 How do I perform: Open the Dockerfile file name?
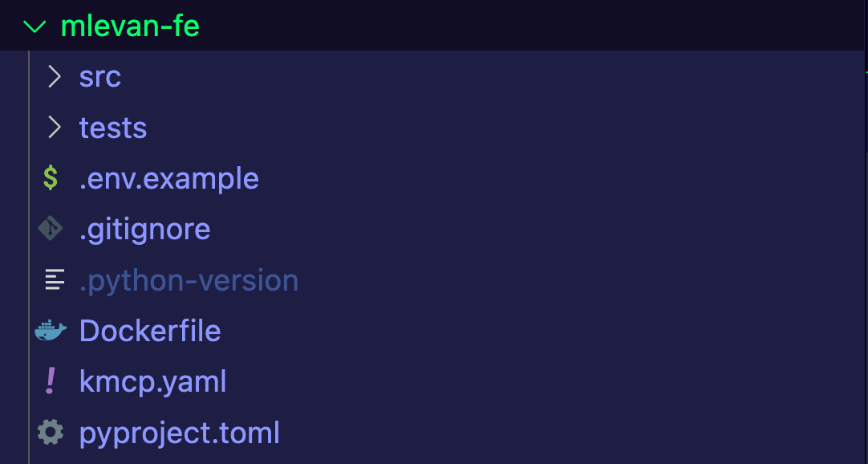point(150,331)
